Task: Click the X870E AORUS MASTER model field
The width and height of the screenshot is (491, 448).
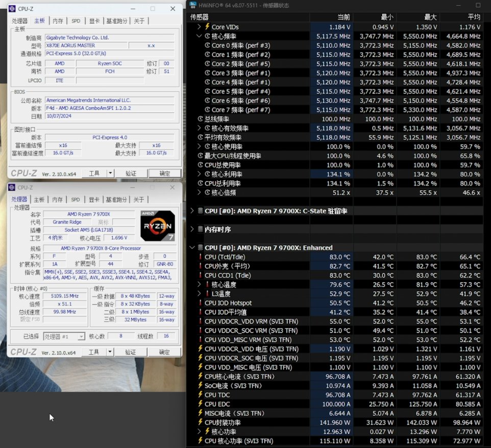Action: tap(86, 45)
